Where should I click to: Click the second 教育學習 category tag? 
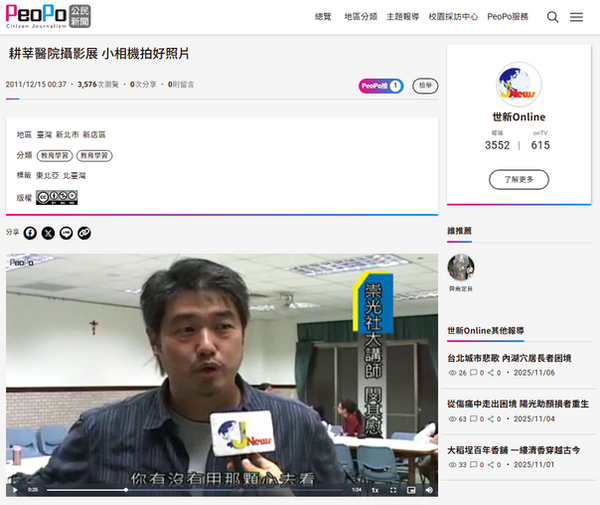[95, 156]
